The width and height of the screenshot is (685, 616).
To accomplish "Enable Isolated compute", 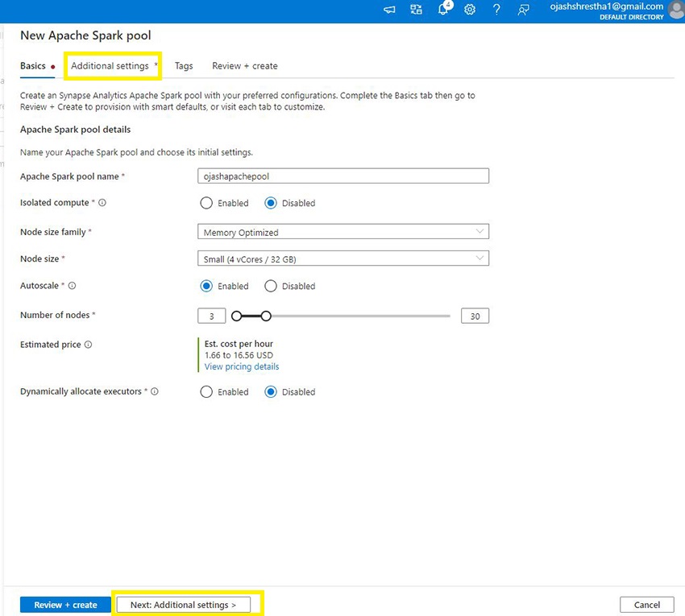I will tap(206, 203).
